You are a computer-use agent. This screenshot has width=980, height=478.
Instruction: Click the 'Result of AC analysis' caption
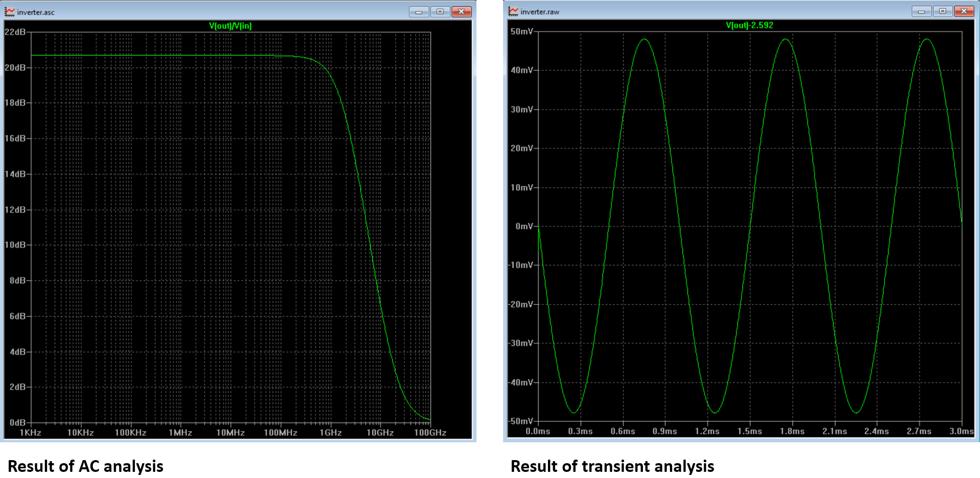coord(86,466)
